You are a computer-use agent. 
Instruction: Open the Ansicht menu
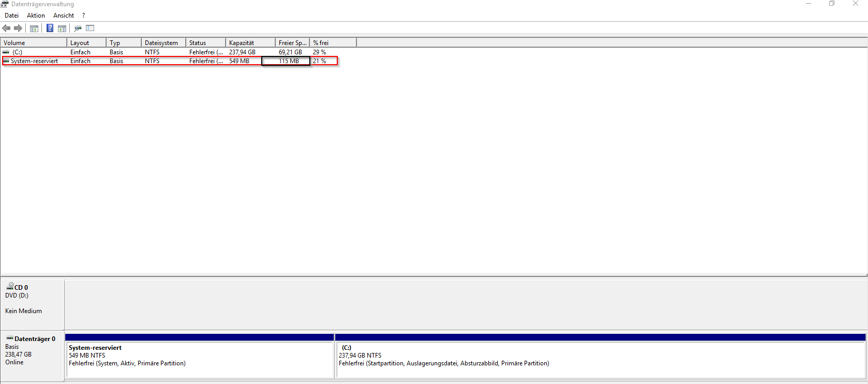click(64, 16)
